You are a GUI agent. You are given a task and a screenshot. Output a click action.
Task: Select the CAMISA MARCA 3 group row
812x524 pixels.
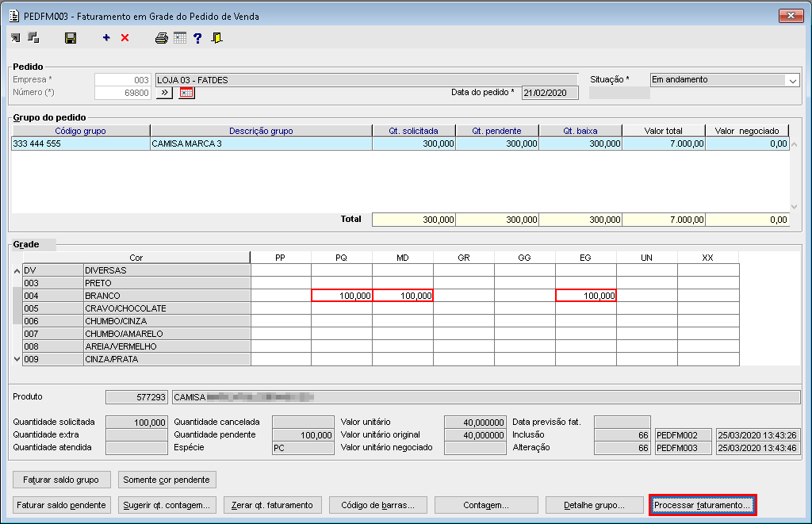[x=260, y=144]
